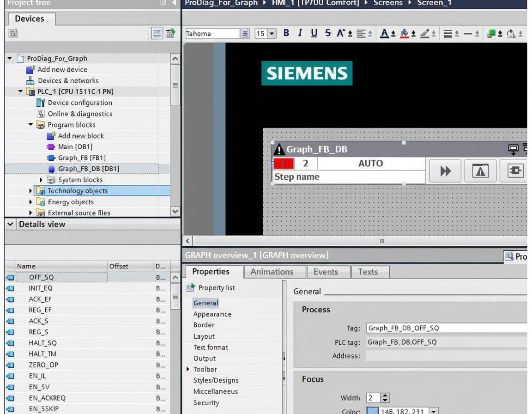Toggle bold text formatting

pos(286,33)
